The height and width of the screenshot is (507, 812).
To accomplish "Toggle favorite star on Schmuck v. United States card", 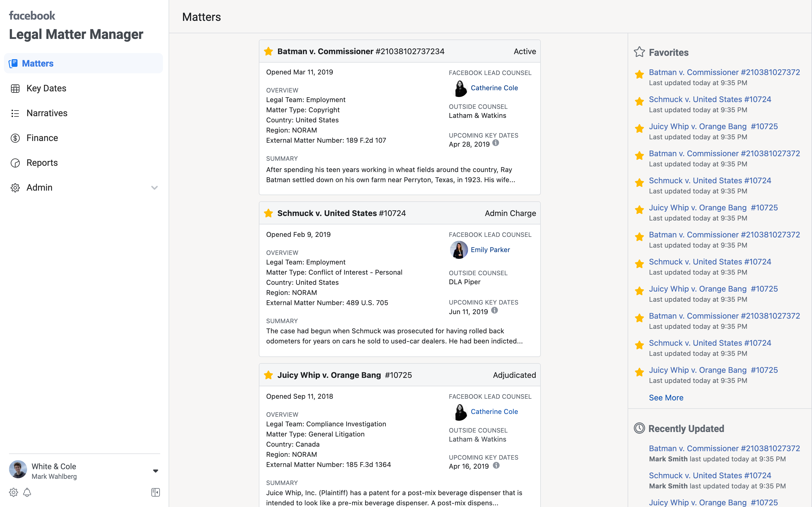I will 268,213.
